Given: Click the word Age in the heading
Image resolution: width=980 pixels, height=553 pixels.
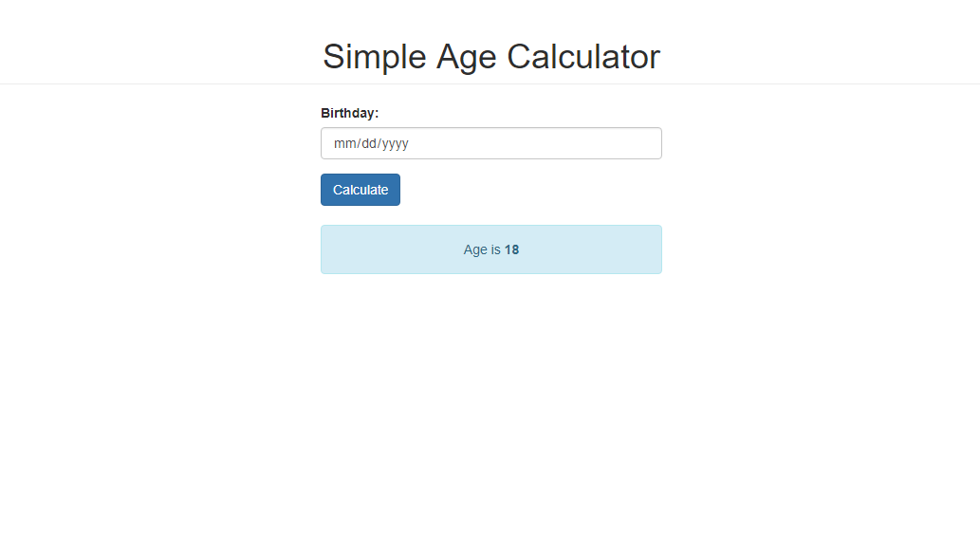Looking at the screenshot, I should point(466,58).
